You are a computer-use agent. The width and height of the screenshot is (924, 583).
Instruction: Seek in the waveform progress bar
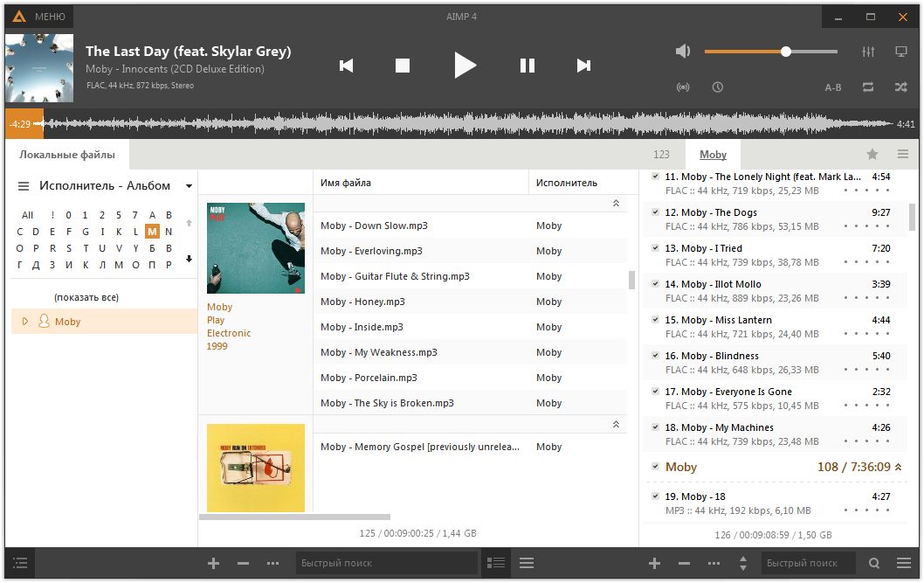pos(462,124)
